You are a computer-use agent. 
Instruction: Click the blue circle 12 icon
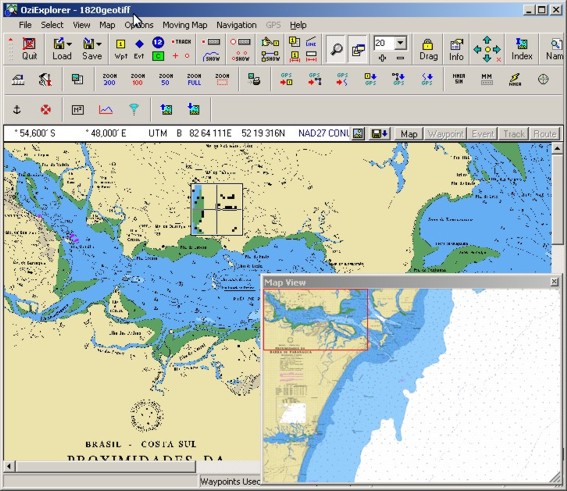tap(158, 42)
